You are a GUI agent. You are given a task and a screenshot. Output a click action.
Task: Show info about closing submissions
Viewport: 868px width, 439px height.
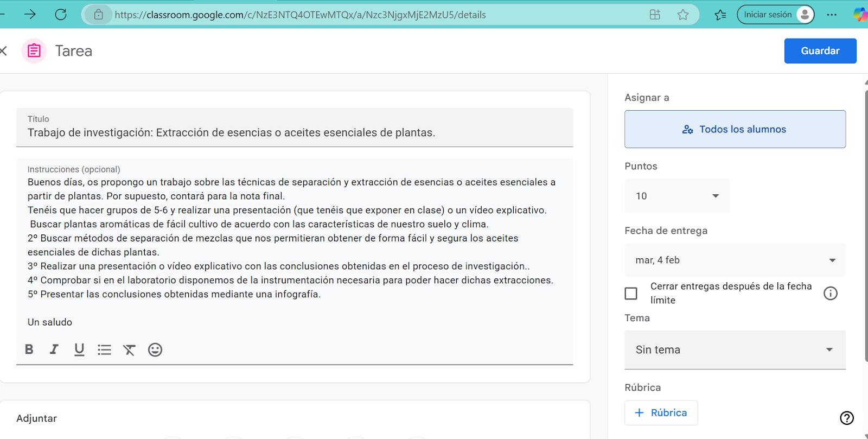pyautogui.click(x=831, y=294)
